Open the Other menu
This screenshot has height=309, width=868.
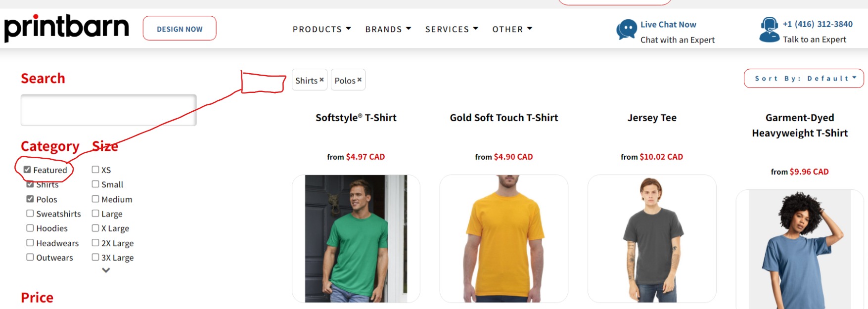coord(512,29)
